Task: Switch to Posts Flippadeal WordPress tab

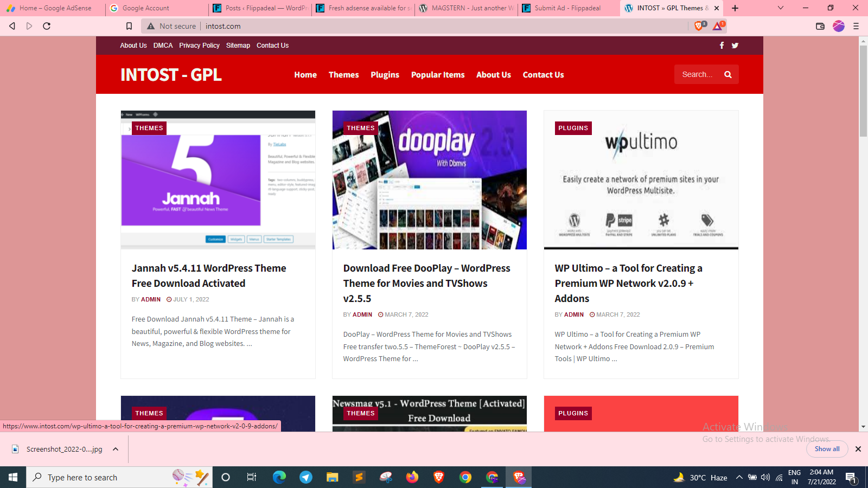Action: 260,8
